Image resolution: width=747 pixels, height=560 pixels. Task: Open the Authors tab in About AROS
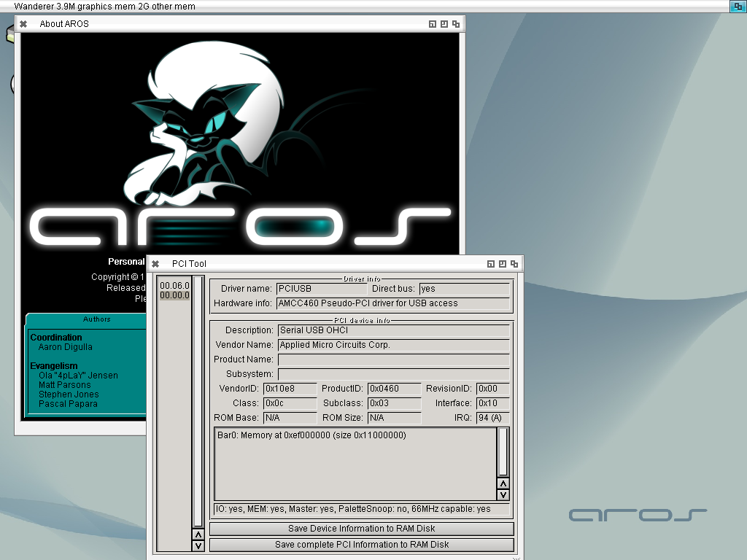(x=97, y=319)
